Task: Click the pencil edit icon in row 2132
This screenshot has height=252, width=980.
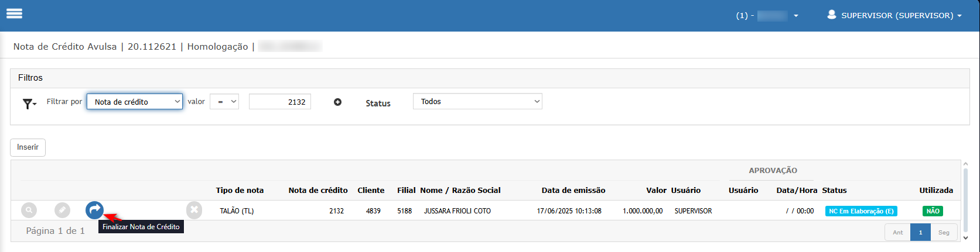Action: click(62, 210)
